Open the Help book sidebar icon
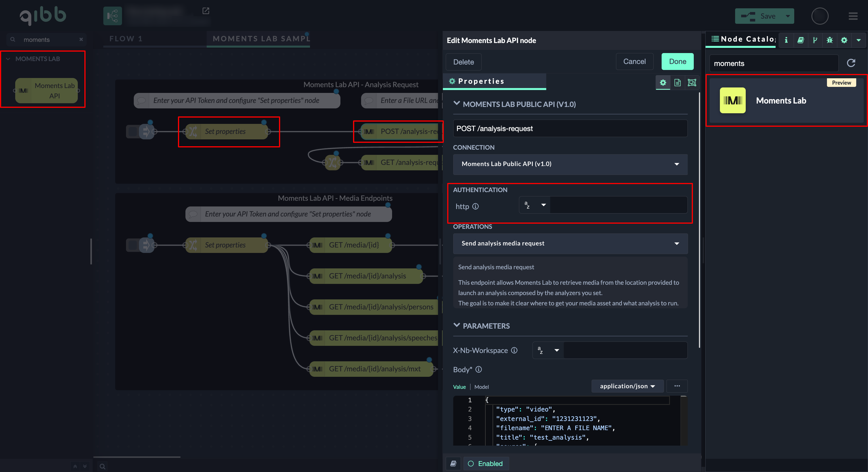This screenshot has height=472, width=868. click(800, 40)
